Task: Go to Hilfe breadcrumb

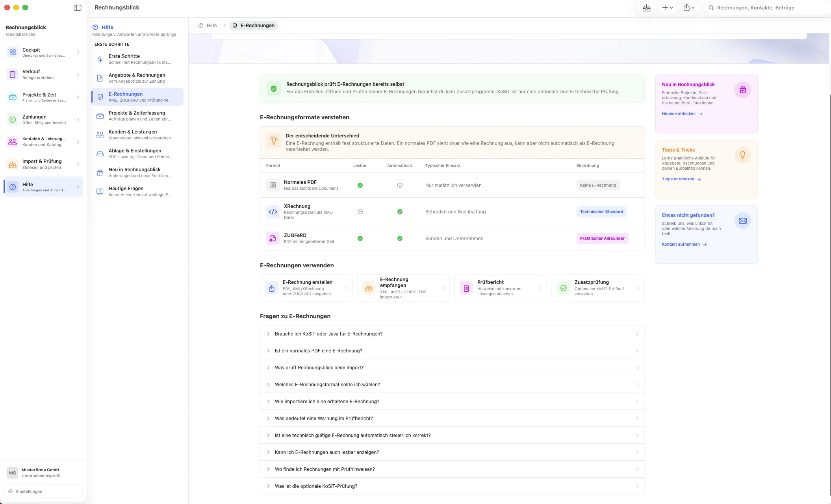Action: (208, 26)
